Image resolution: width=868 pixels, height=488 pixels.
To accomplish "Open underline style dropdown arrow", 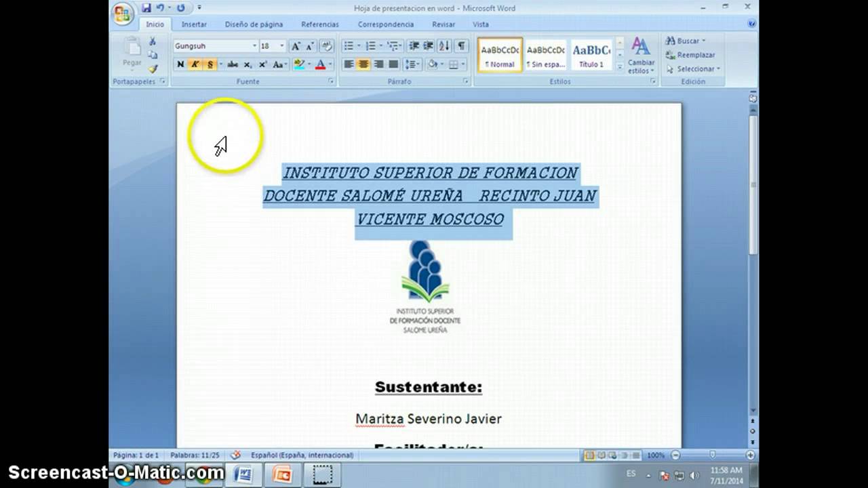I will tap(220, 64).
